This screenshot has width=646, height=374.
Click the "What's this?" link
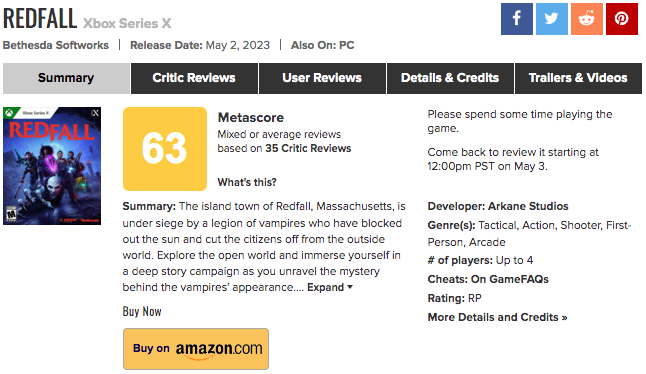[x=247, y=182]
